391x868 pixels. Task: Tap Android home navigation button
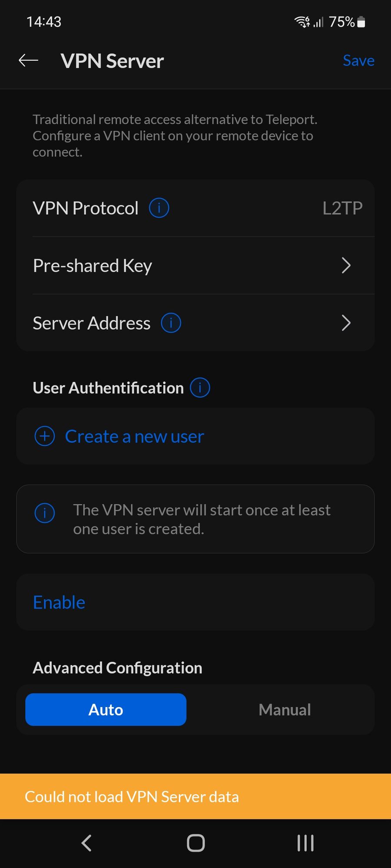[x=195, y=843]
